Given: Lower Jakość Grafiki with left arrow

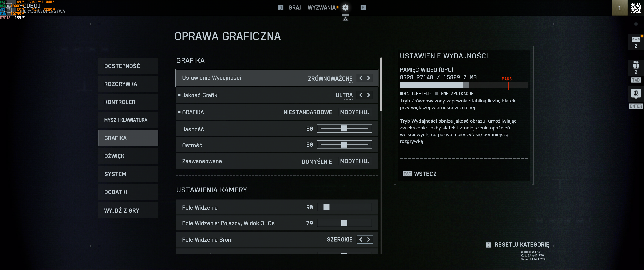Looking at the screenshot, I should (361, 95).
